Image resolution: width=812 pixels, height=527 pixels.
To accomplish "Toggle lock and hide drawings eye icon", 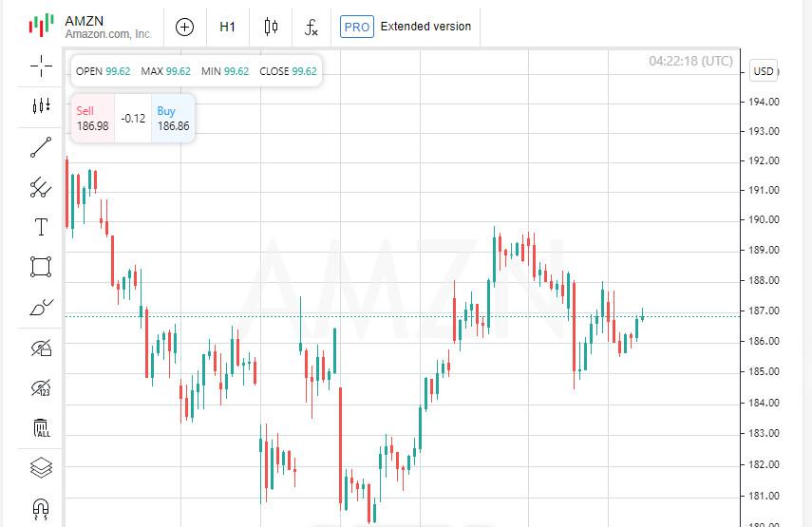I will point(41,348).
